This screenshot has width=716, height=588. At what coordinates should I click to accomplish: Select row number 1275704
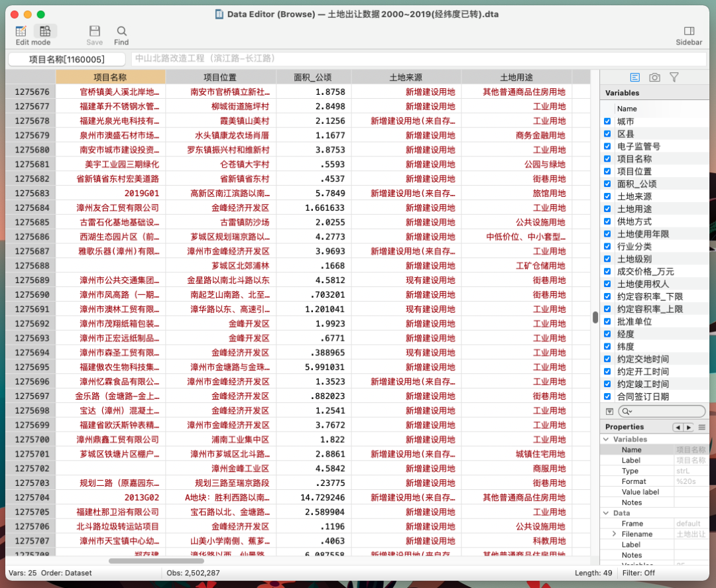[x=31, y=498]
